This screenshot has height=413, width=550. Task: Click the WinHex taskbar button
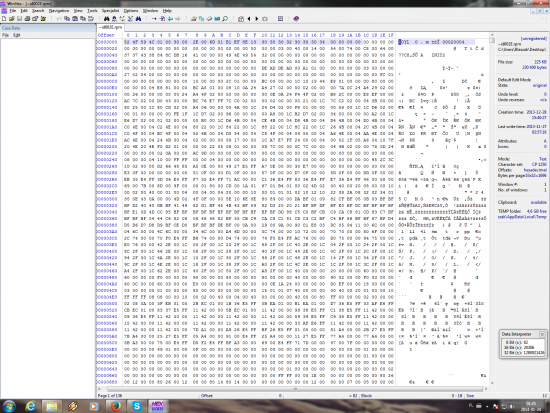[157, 406]
